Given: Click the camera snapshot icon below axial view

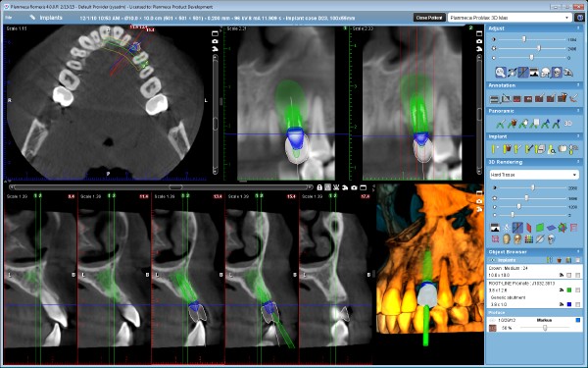Looking at the screenshot, I should (x=354, y=187).
